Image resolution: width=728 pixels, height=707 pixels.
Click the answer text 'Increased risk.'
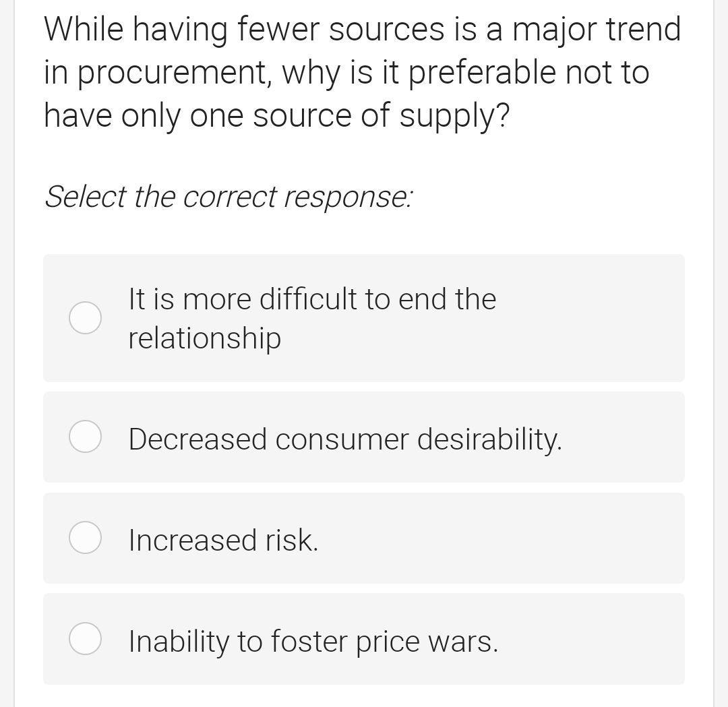click(x=224, y=539)
